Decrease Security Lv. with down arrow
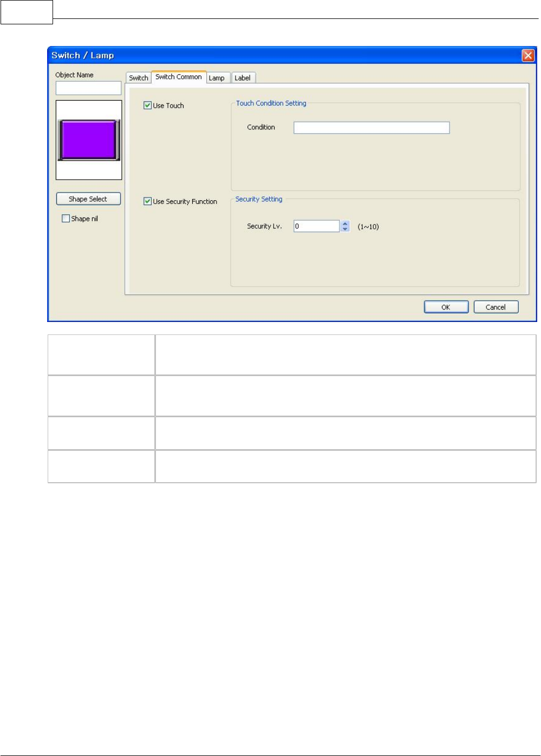541x756 pixels. (345, 229)
